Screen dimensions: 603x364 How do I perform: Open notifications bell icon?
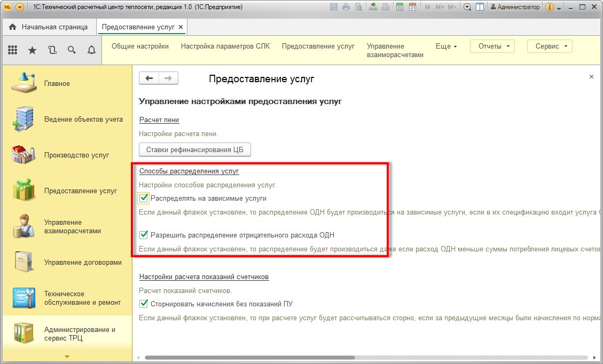tap(91, 50)
